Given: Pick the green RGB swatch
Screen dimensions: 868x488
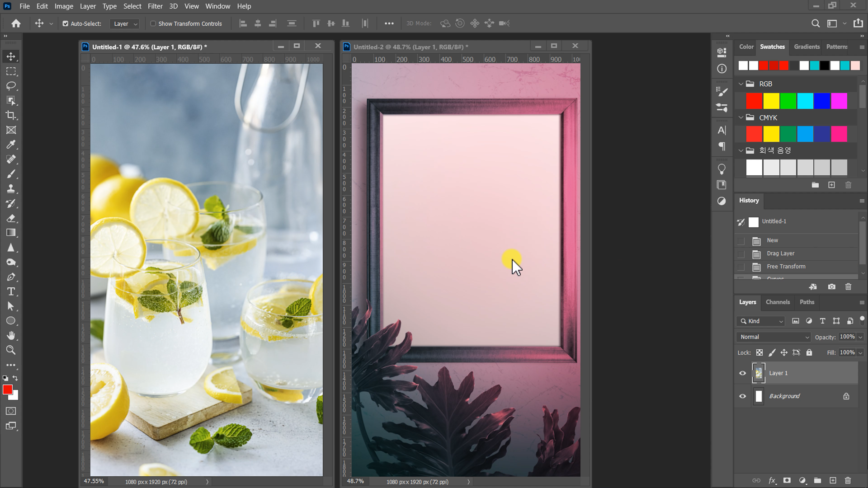Looking at the screenshot, I should [788, 101].
